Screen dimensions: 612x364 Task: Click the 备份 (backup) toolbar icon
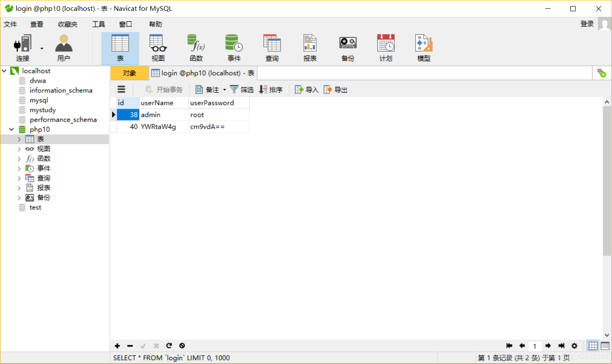(x=347, y=47)
